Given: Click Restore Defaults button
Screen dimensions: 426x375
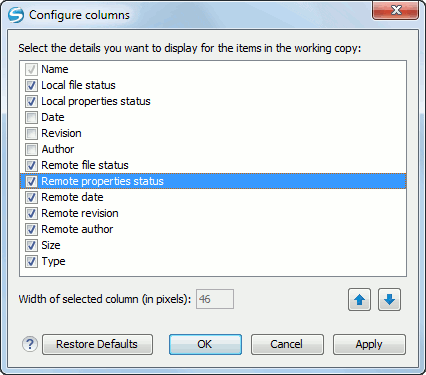Looking at the screenshot, I should click(97, 344).
